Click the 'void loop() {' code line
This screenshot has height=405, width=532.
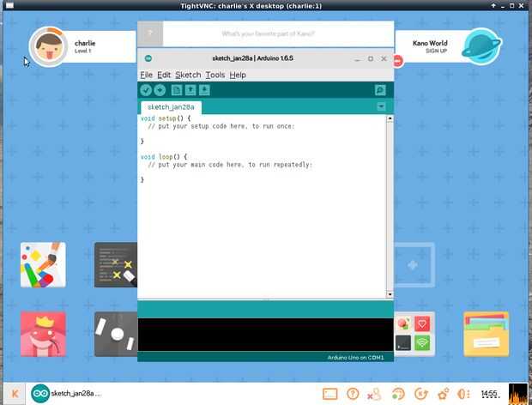click(x=164, y=157)
